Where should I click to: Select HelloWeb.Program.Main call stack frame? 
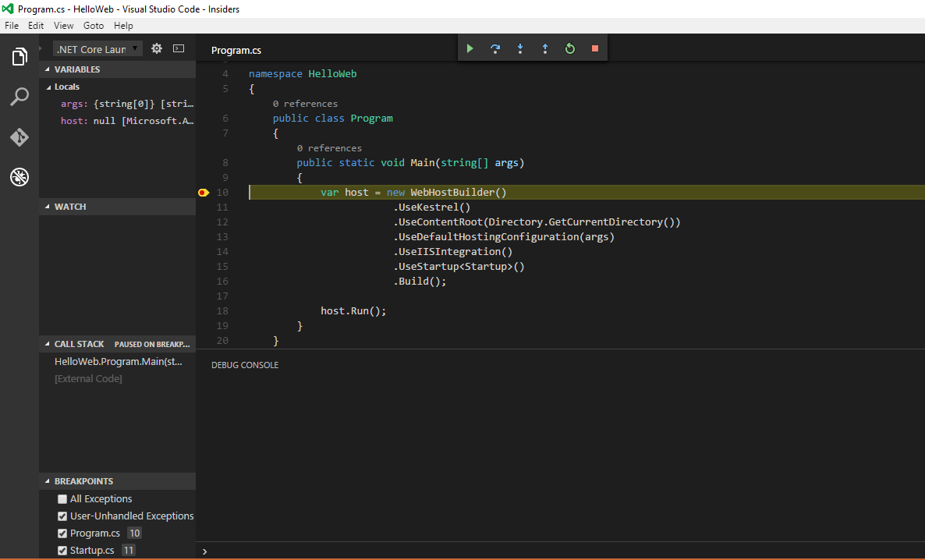tap(118, 361)
